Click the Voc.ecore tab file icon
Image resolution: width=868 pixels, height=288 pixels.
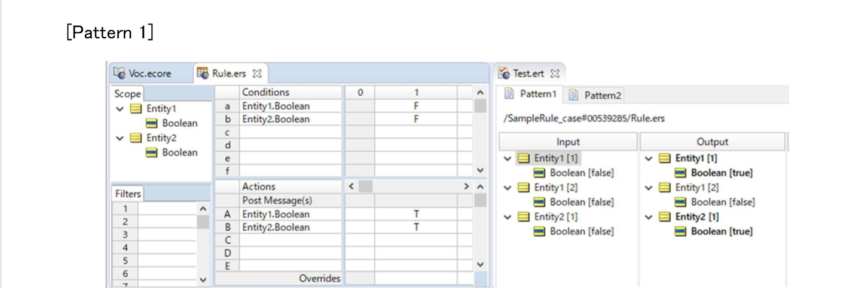coord(120,73)
